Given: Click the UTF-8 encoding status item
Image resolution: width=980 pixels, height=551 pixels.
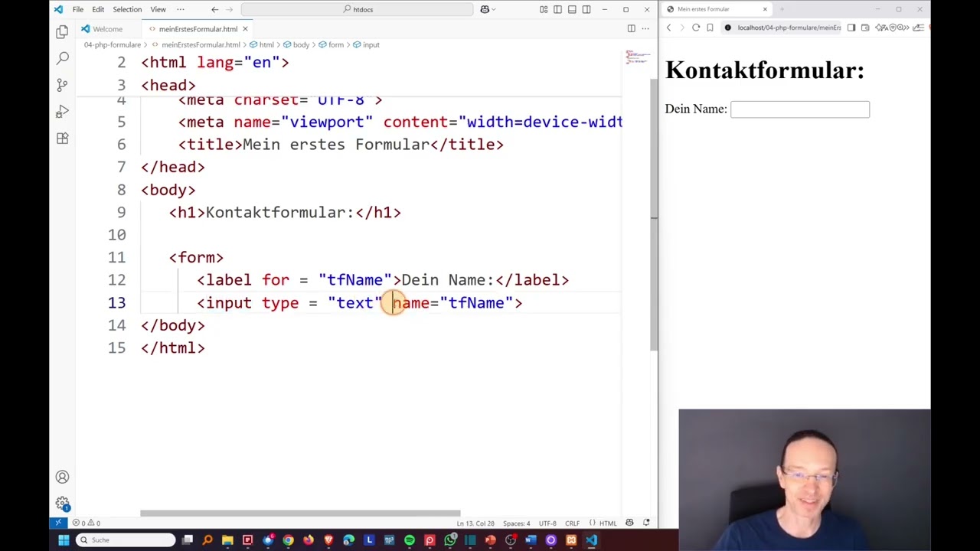Looking at the screenshot, I should [x=547, y=523].
